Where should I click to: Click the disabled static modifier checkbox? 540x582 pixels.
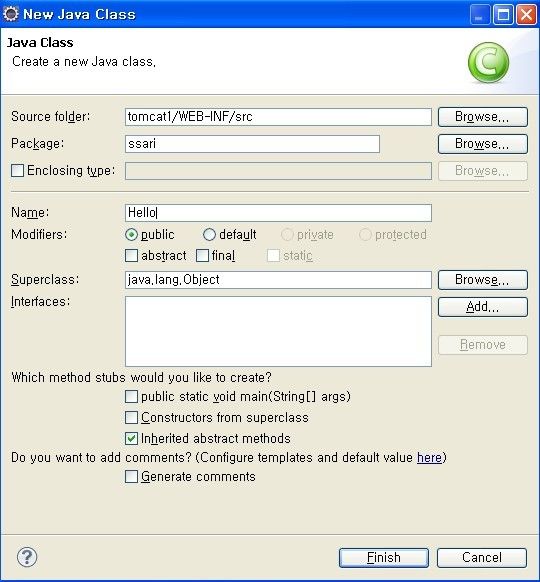pos(273,256)
